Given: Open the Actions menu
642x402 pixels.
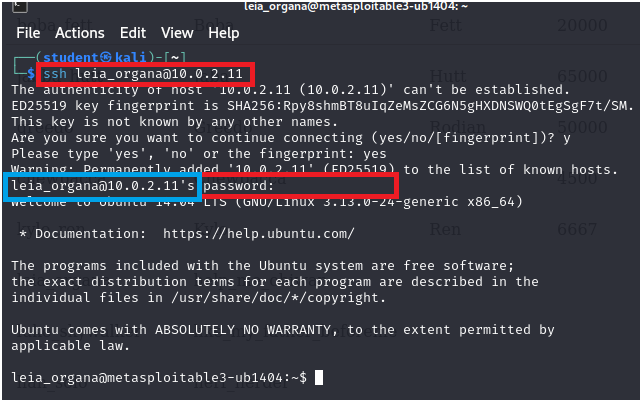Looking at the screenshot, I should tap(80, 33).
